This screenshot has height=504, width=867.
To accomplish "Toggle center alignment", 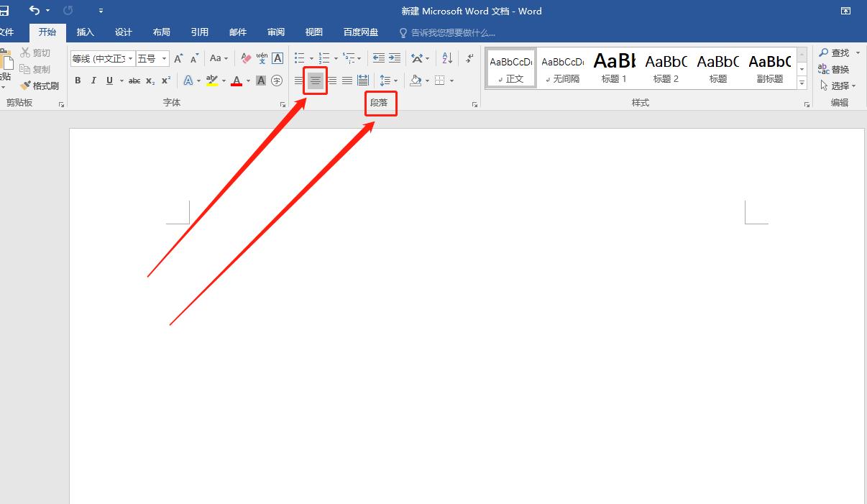I will pos(316,81).
